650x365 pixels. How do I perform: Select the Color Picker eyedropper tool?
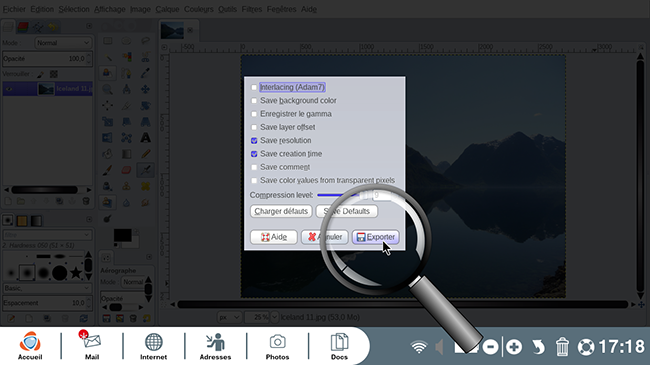146,73
